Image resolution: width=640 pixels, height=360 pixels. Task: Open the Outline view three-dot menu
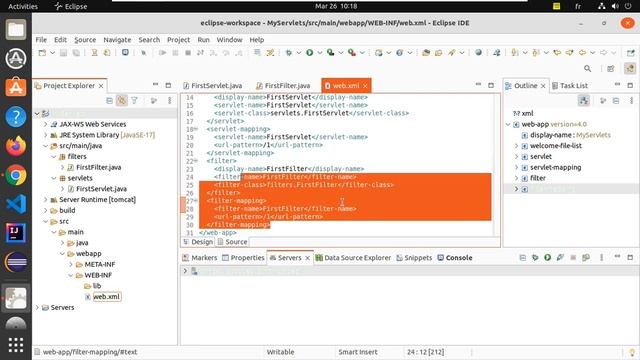tap(631, 100)
